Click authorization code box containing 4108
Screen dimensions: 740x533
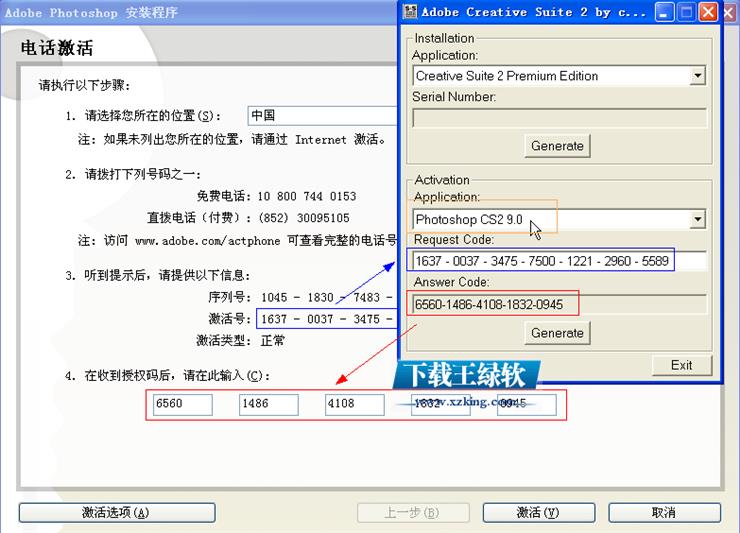(x=354, y=405)
